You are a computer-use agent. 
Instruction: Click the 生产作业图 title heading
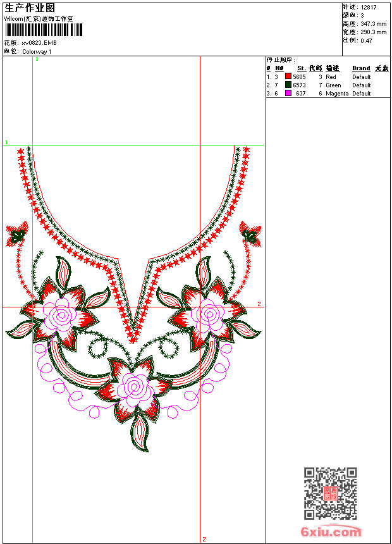(x=30, y=8)
